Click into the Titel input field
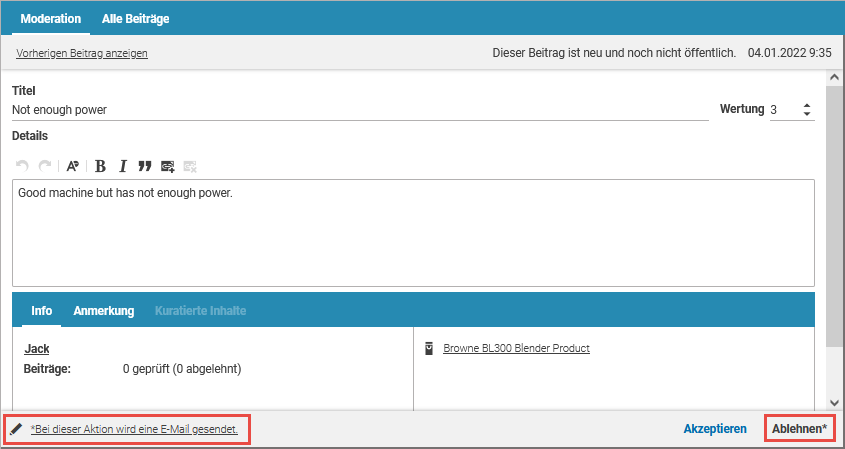Screen dimensions: 845x449 coord(360,110)
